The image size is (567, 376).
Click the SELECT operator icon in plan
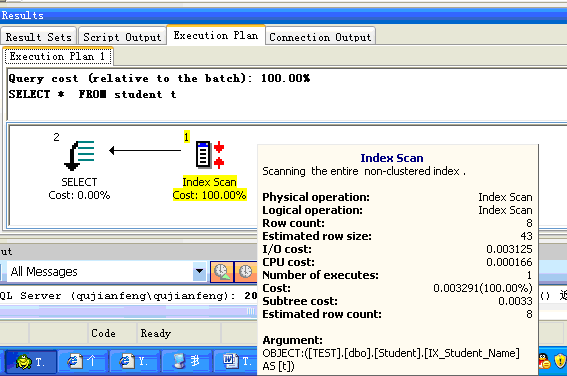click(79, 155)
